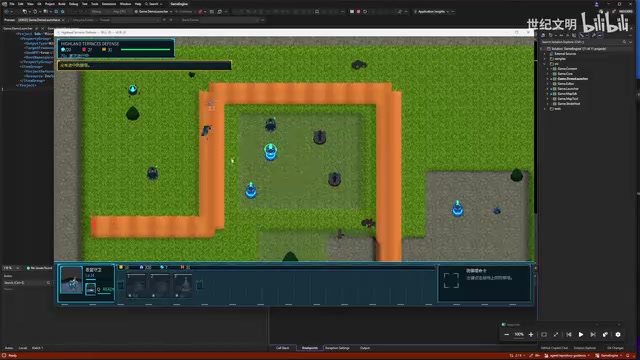This screenshot has width=640, height=360.
Task: Select the Game.MapSdk project
Action: coord(567,93)
